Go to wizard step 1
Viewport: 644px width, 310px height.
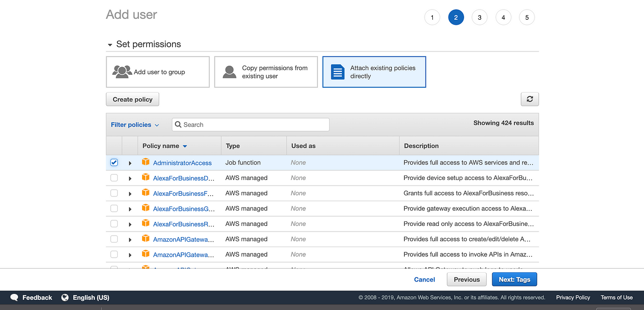pyautogui.click(x=432, y=17)
